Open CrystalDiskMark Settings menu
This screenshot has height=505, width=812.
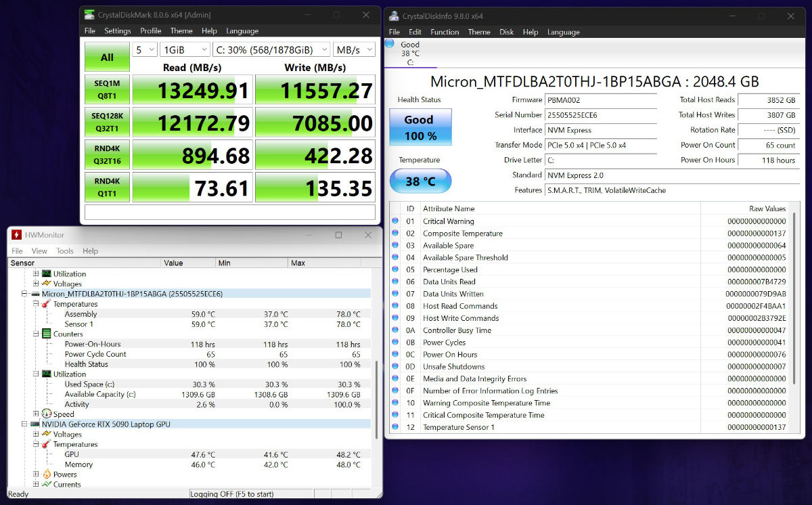118,30
